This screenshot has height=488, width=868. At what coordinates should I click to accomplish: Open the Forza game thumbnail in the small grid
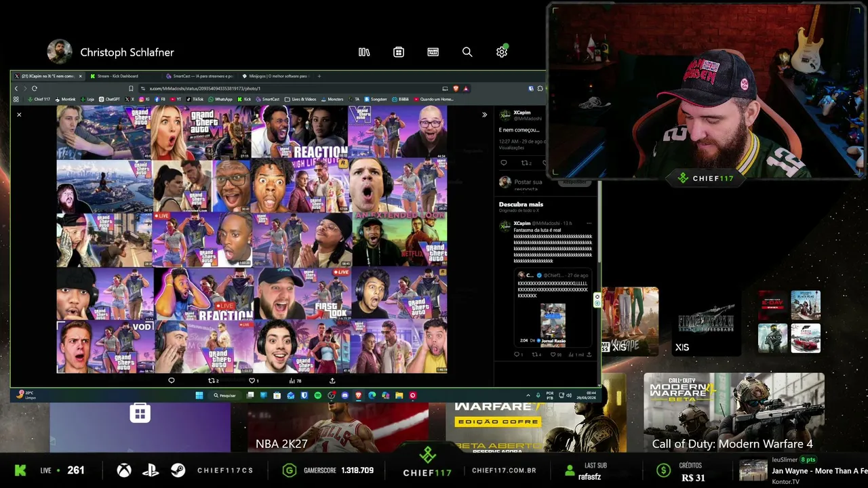806,338
